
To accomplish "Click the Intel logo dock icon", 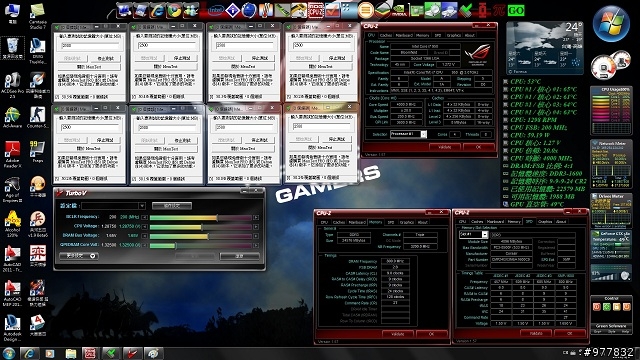I will click(216, 10).
